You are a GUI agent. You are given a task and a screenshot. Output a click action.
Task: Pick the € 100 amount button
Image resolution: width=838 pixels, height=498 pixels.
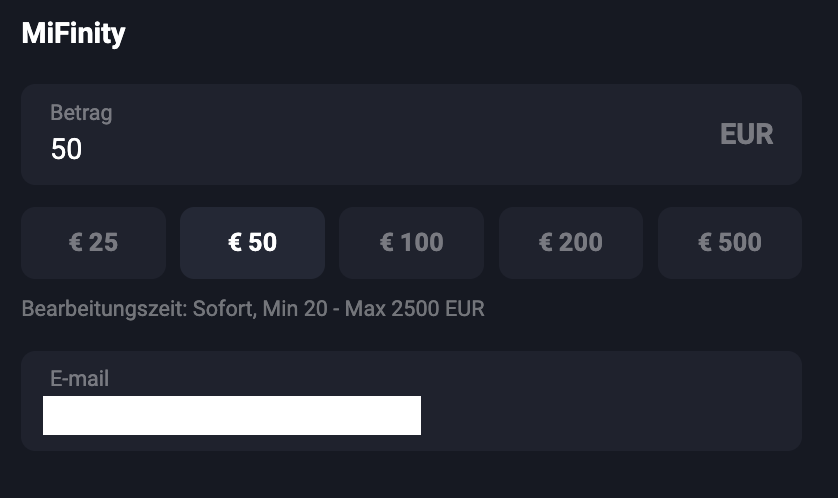411,242
